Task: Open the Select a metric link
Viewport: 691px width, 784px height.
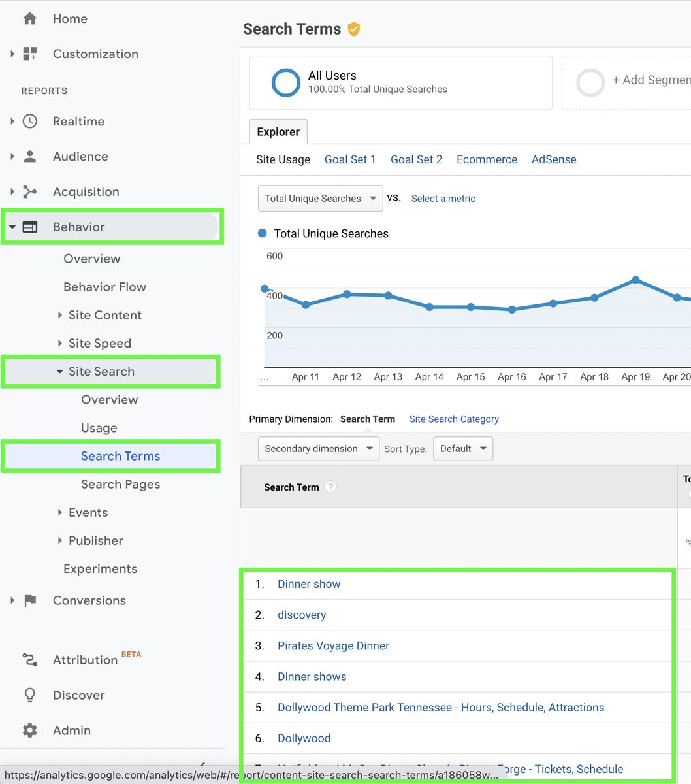Action: coord(443,198)
